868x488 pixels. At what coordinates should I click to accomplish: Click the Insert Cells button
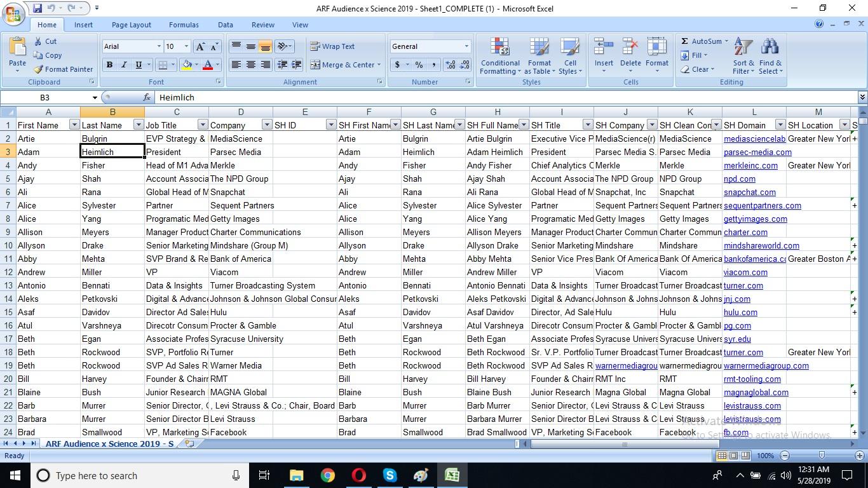[x=603, y=56]
